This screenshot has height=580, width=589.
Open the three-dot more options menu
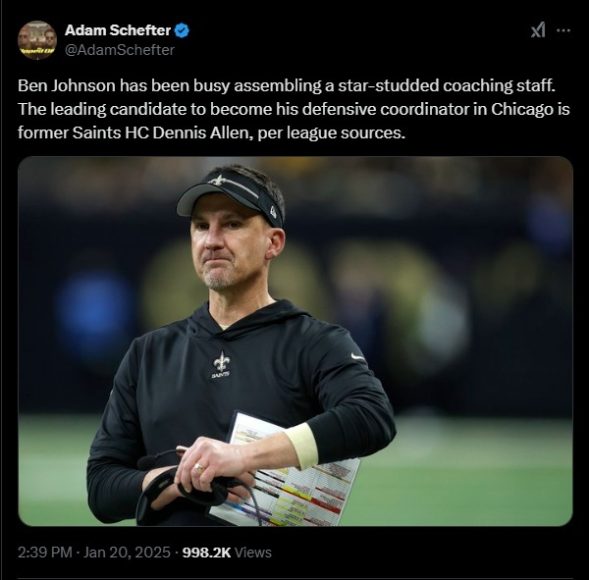point(563,30)
